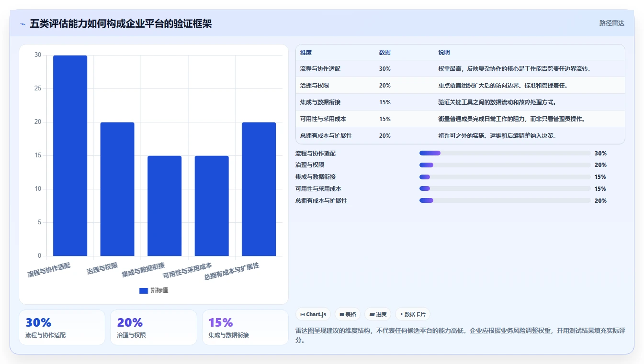
Task: Click the 总拥有成本与扩展性 progress bar
Action: 505,201
